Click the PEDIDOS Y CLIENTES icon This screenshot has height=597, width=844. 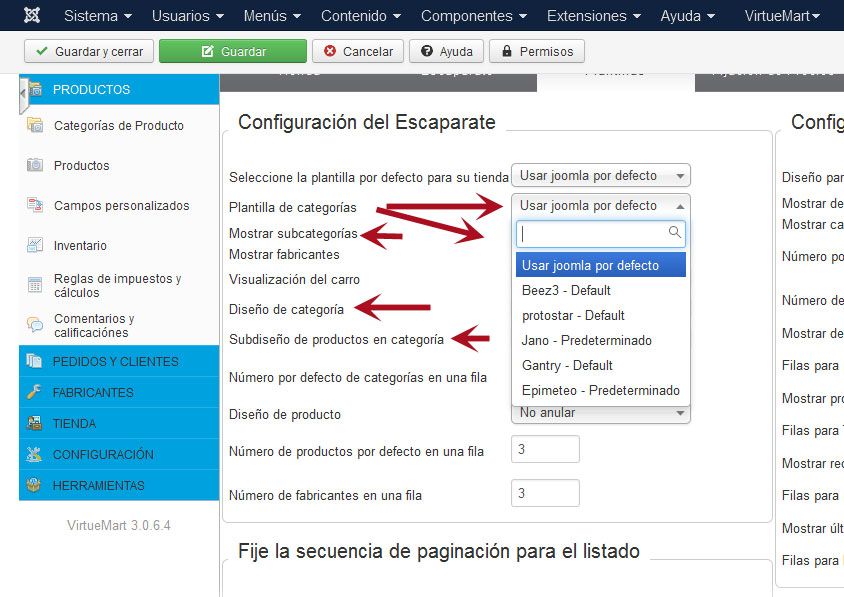34,361
